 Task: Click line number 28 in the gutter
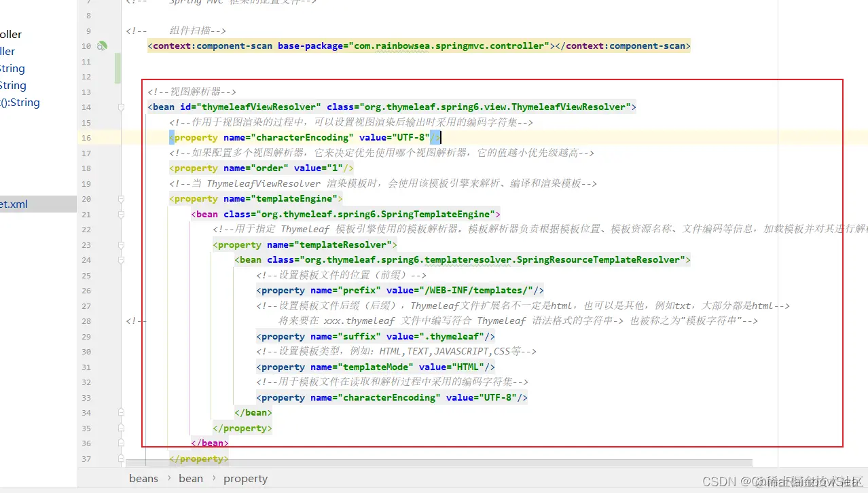tap(86, 321)
